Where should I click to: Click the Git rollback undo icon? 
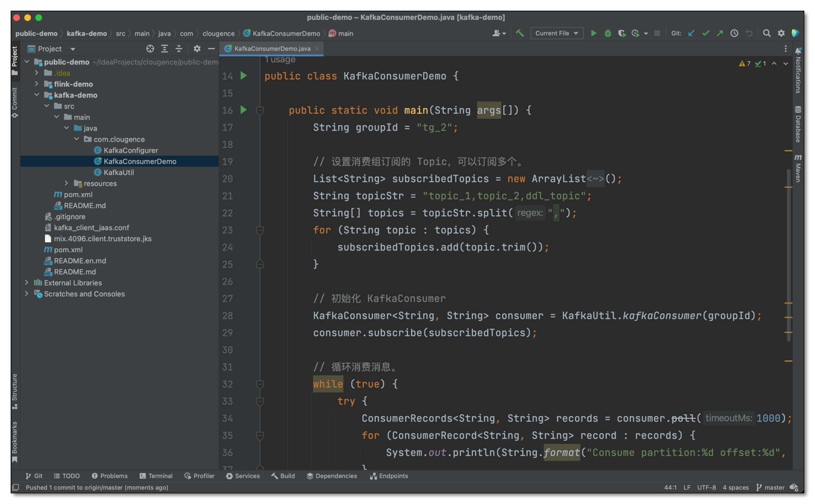[749, 33]
